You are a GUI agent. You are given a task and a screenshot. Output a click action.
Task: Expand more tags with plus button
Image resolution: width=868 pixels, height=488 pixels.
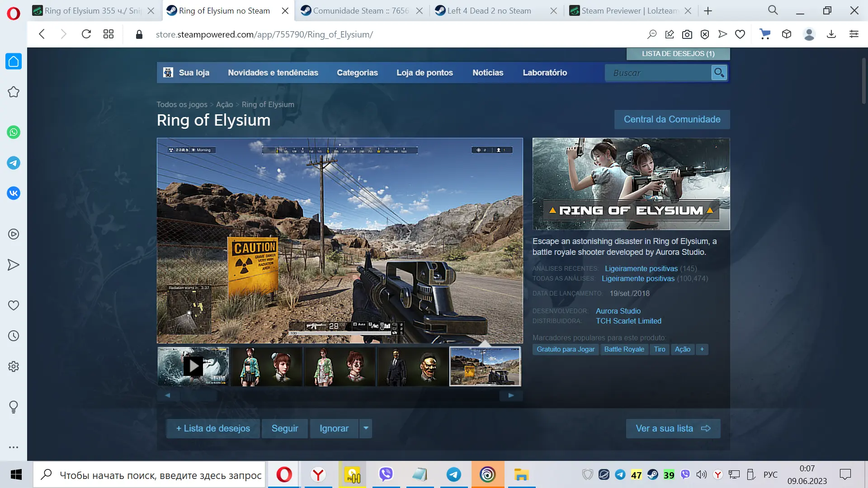[x=702, y=349]
